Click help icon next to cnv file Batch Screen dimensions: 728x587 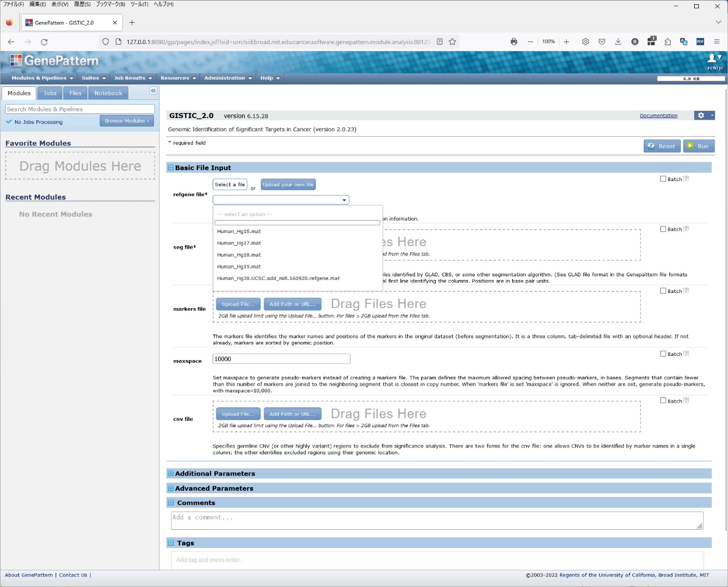(x=686, y=401)
